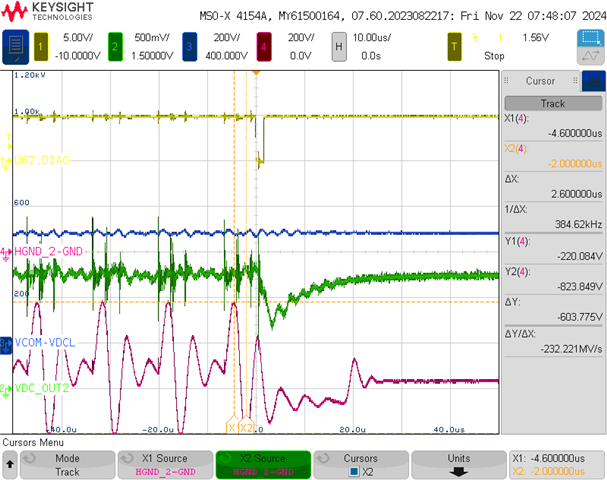Click the channel 1 ground reference marker

5,163
